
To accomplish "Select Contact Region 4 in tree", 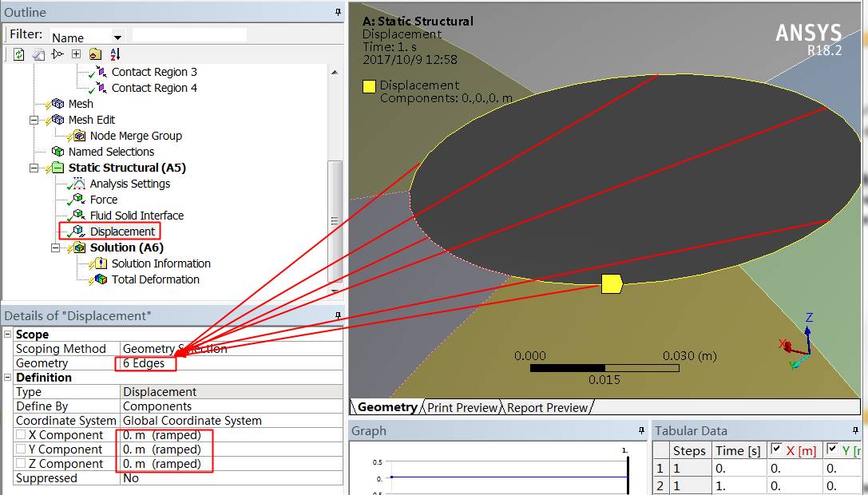I will 154,88.
